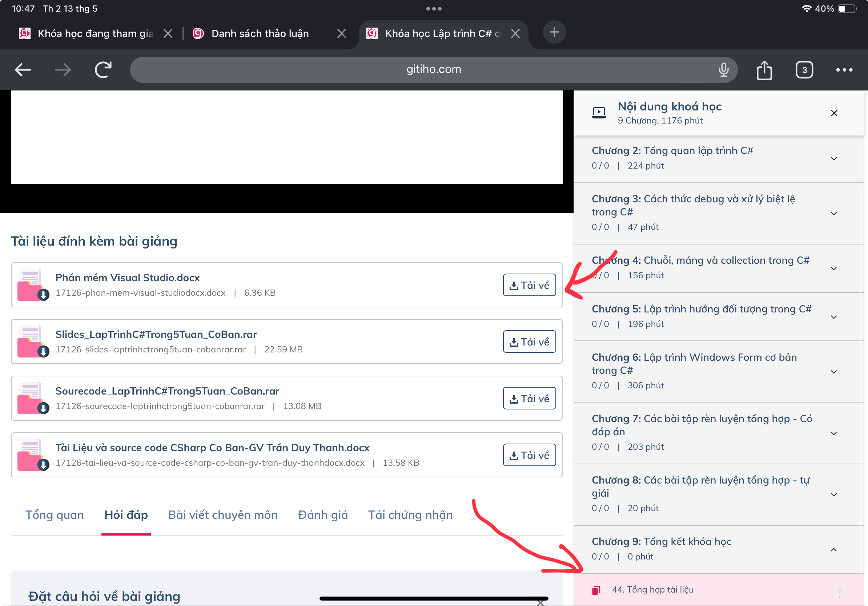Image resolution: width=868 pixels, height=606 pixels.
Task: Open the tab switcher showing 3 tabs
Action: tap(804, 70)
